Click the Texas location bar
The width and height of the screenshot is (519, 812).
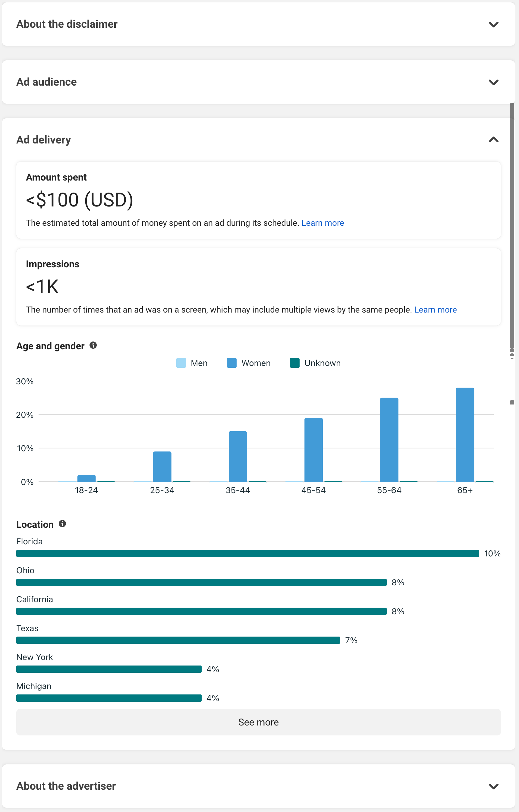178,640
